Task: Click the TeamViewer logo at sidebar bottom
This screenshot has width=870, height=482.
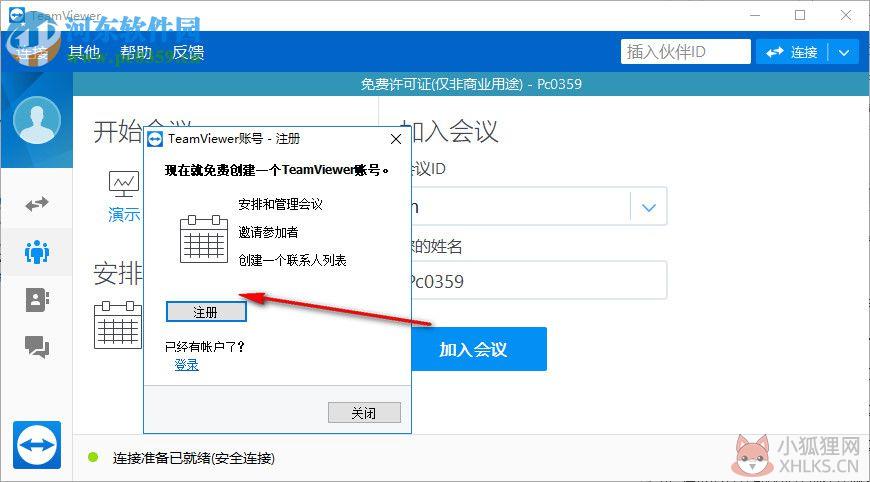Action: [x=37, y=445]
